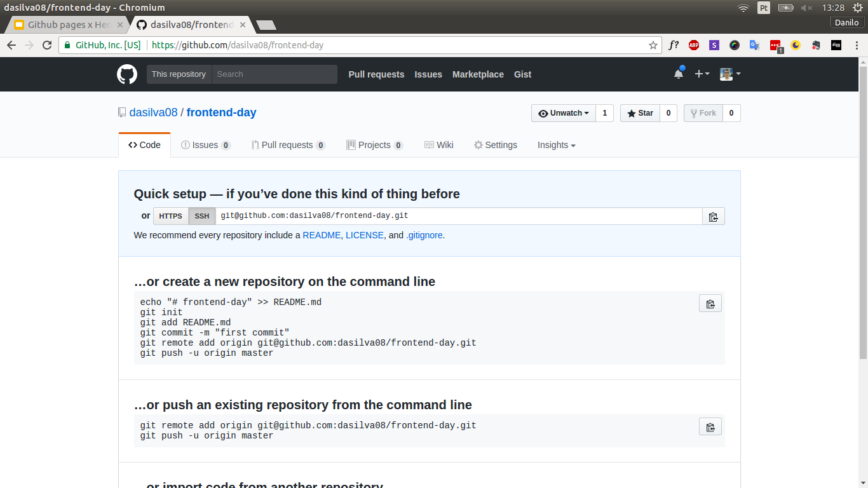Viewport: 868px width, 488px height.
Task: Click the yellow moon extension icon
Action: pos(796,45)
